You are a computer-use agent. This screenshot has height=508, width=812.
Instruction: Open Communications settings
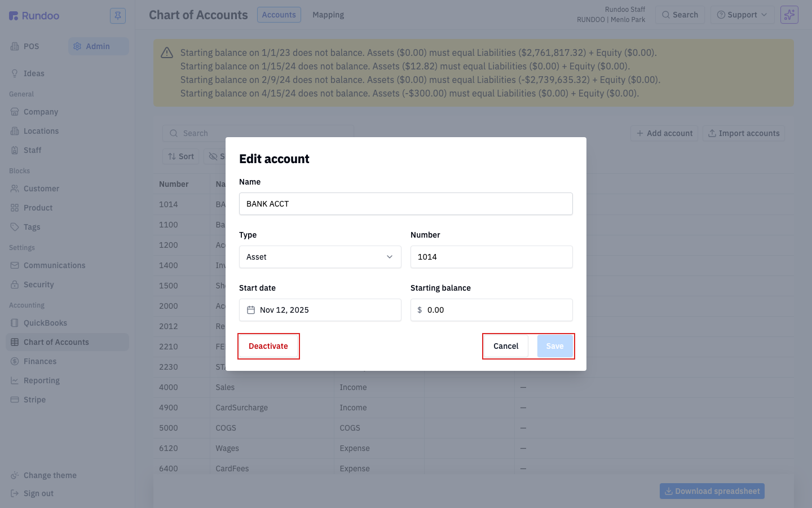coord(67,265)
